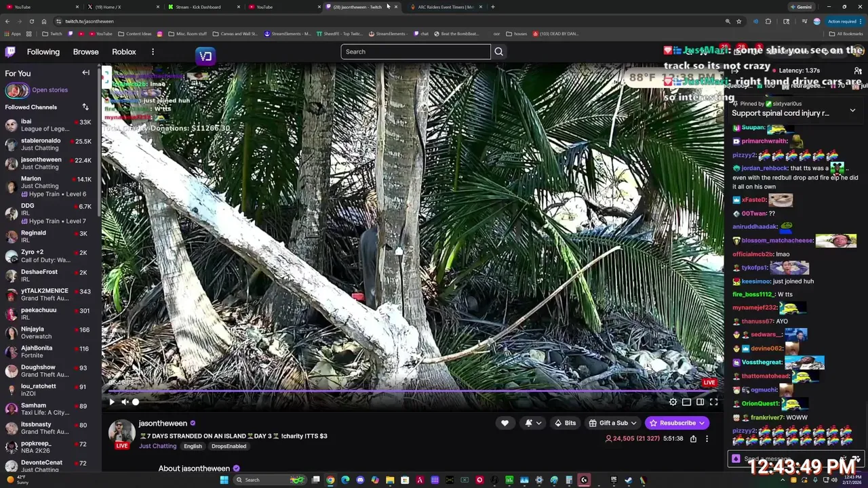The height and width of the screenshot is (488, 868).
Task: Collapse the For You sidebar
Action: pos(86,73)
